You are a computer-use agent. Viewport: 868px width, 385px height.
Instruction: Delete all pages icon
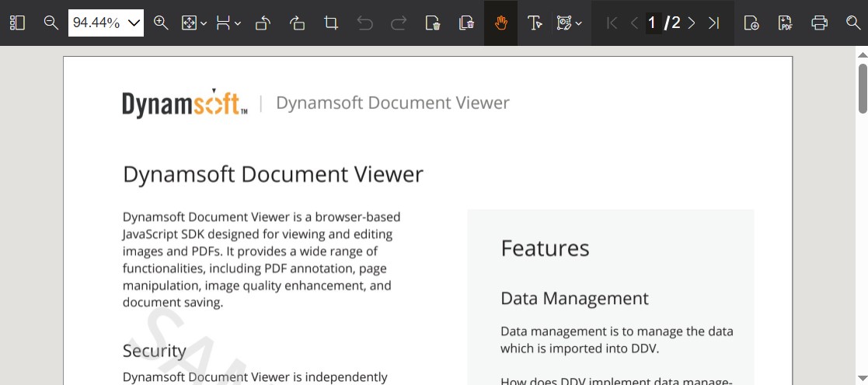466,23
